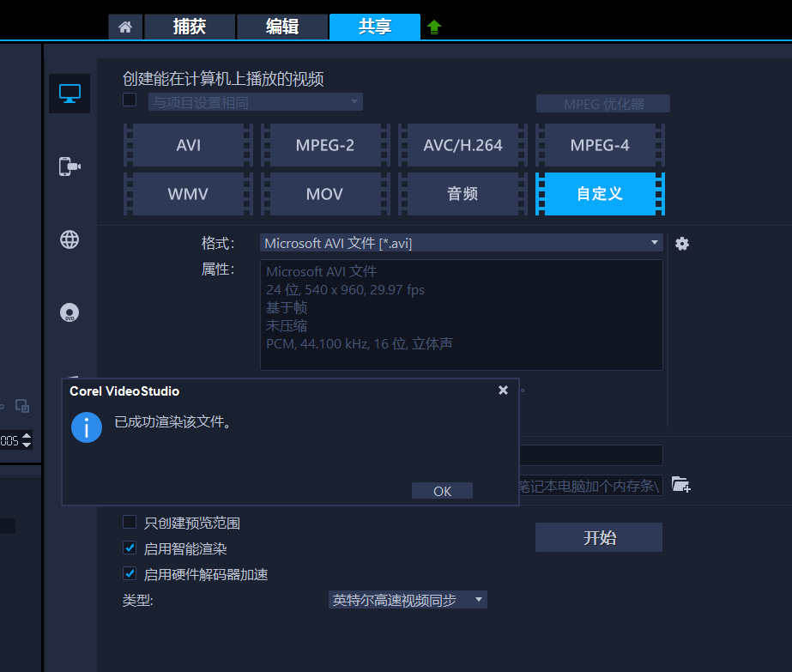
Task: Select the Device output sidebar icon
Action: pos(70,166)
